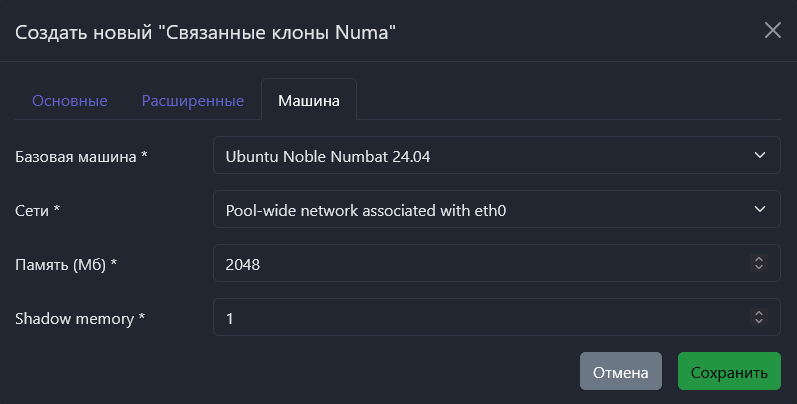Image resolution: width=797 pixels, height=404 pixels.
Task: Click the Базовая машина field label
Action: [x=81, y=157]
